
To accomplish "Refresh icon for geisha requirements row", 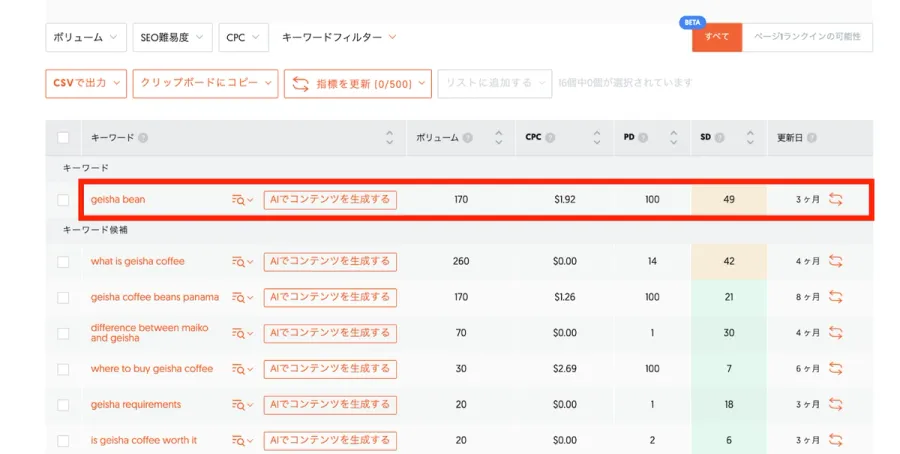I will 836,405.
